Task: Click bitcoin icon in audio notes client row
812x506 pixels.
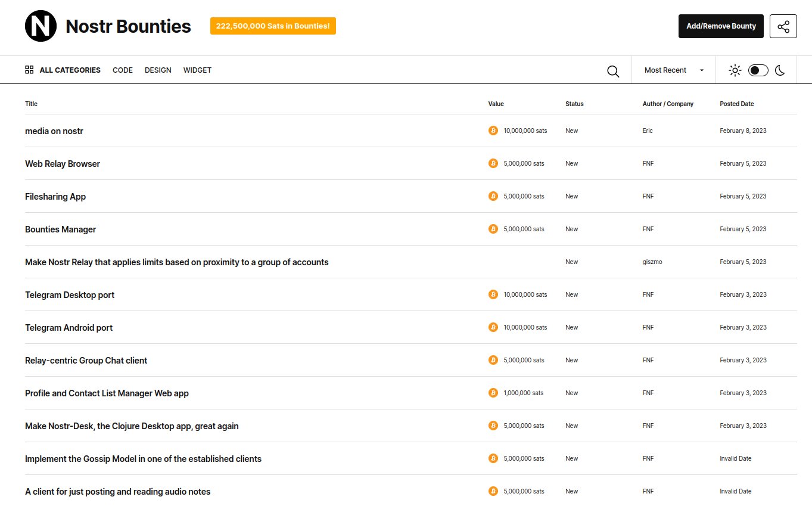Action: [x=493, y=491]
